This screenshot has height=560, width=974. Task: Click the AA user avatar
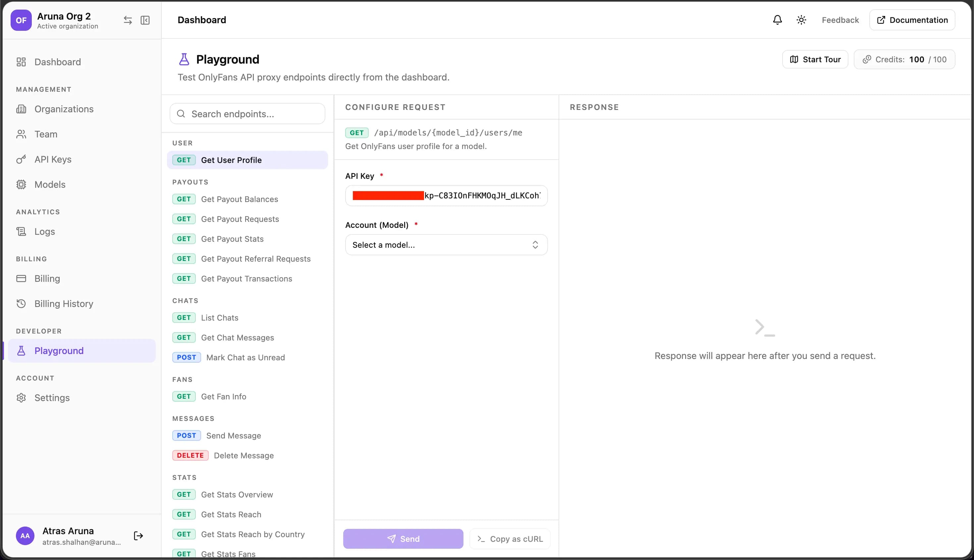[25, 536]
